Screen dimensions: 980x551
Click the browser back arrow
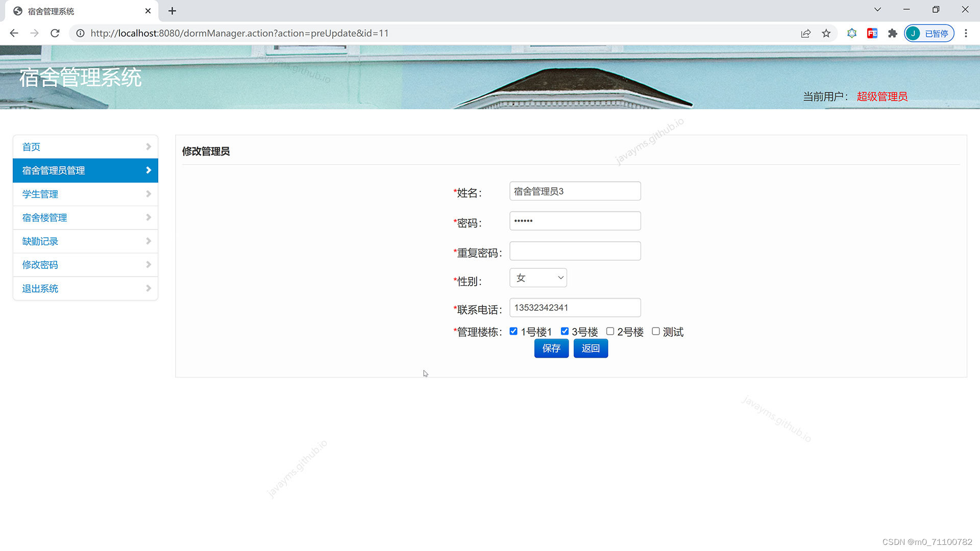pyautogui.click(x=14, y=33)
